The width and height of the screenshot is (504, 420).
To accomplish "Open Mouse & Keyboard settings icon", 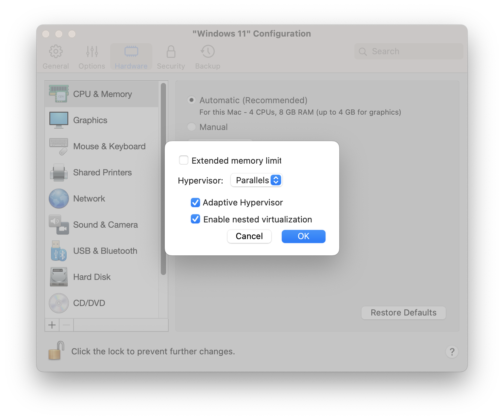I will tap(59, 146).
